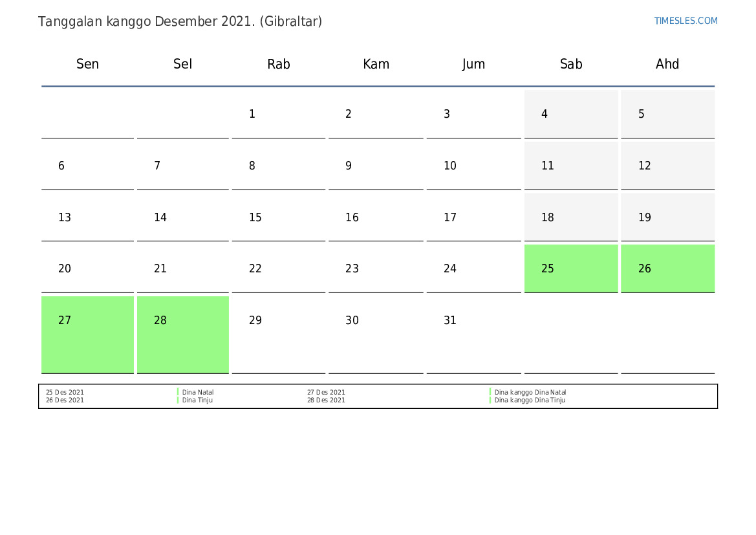Select the 27 Des 2021 legend date
The height and width of the screenshot is (535, 756).
[x=326, y=392]
